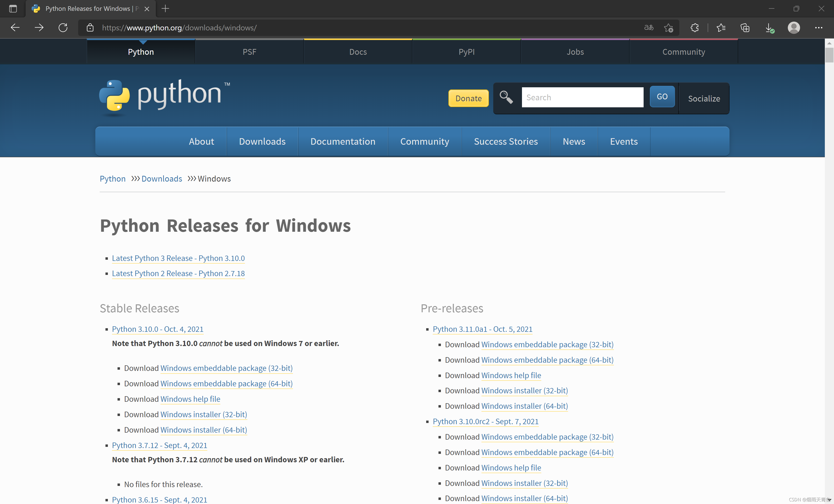Click the profile avatar icon

pos(794,28)
